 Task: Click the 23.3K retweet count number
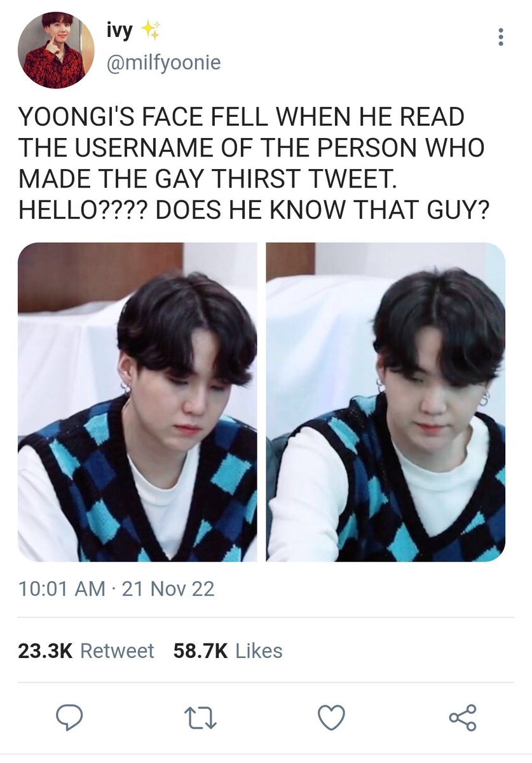click(x=46, y=650)
